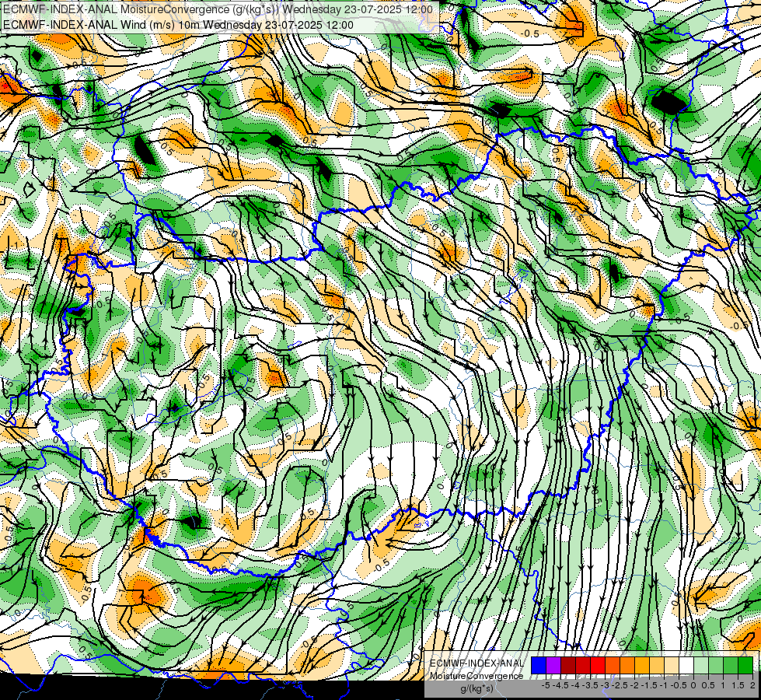
Task: Click the -2.5 tick label on the legend
Action: pos(620,685)
